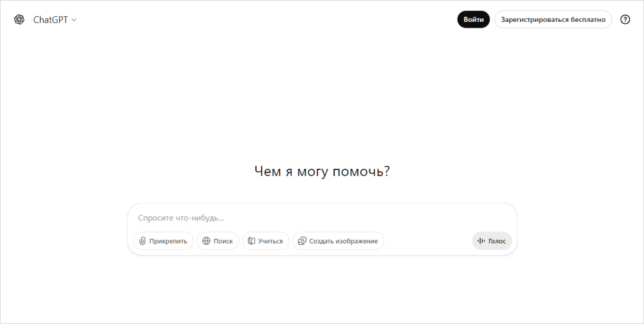The image size is (644, 324).
Task: Focus the Спросите что-нибудь input field
Action: [x=322, y=218]
